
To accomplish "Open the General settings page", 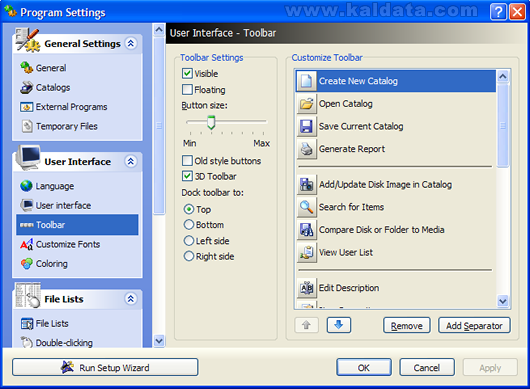I will 51,68.
